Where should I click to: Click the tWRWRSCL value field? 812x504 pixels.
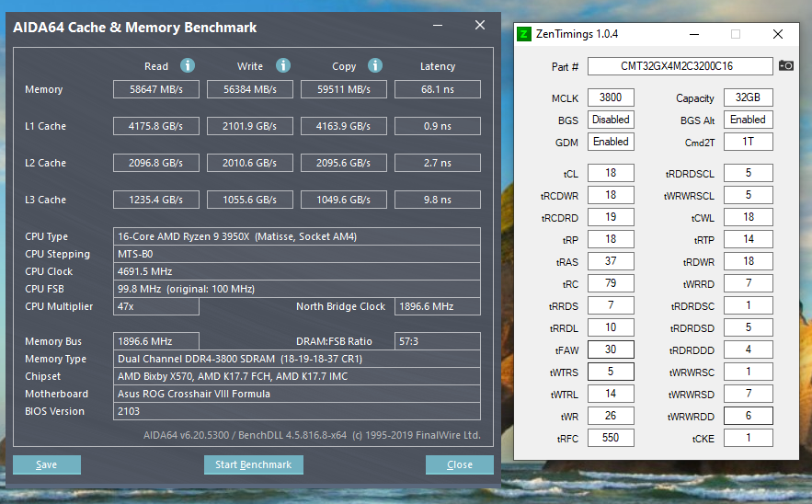748,195
